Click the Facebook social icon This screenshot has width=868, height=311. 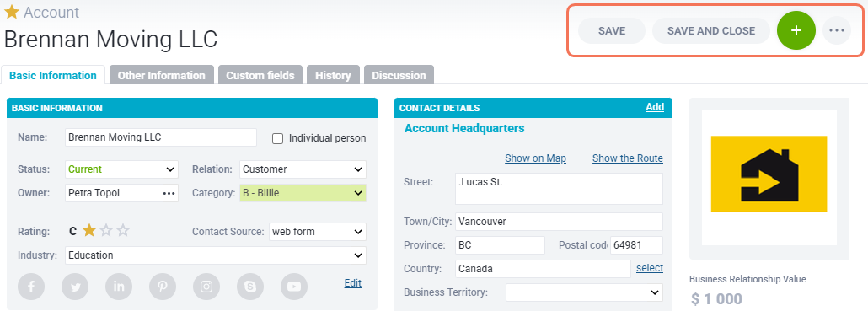coord(31,286)
